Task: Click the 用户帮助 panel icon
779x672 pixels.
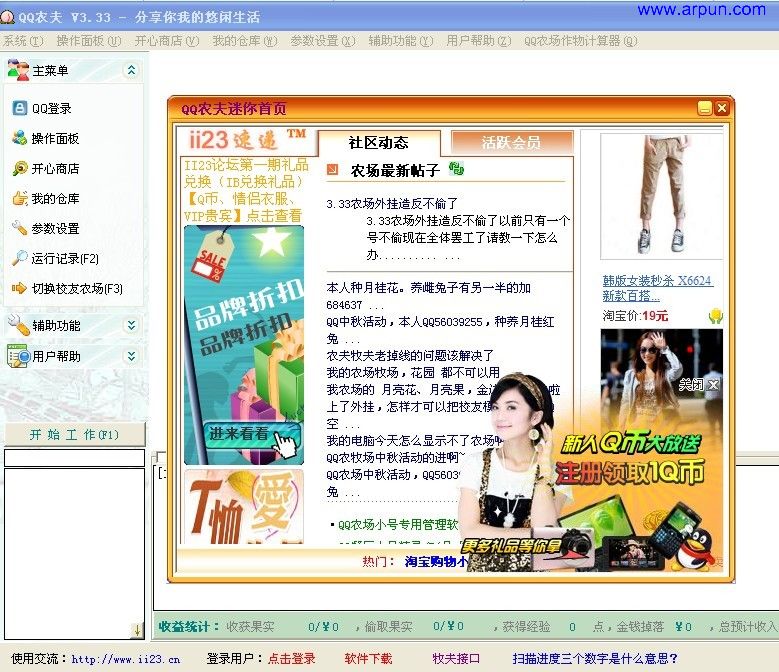Action: tap(19, 356)
